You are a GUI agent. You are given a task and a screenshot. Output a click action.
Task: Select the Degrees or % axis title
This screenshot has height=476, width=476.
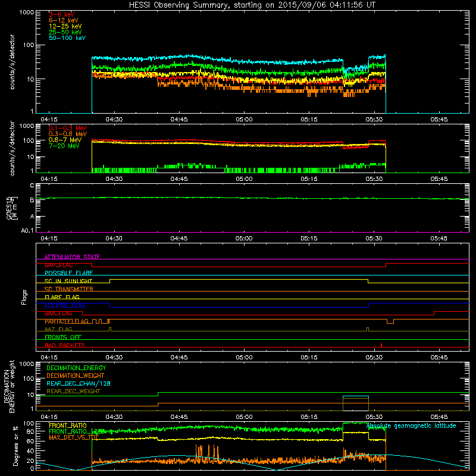coord(16,446)
